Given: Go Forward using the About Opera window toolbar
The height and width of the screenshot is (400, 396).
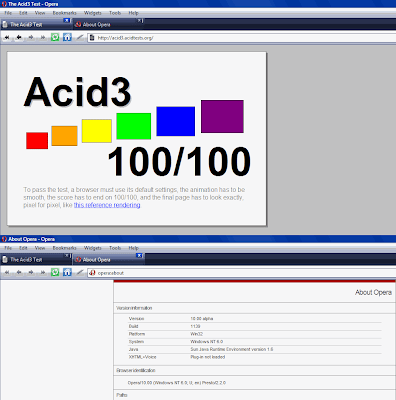Looking at the screenshot, I should [31, 273].
